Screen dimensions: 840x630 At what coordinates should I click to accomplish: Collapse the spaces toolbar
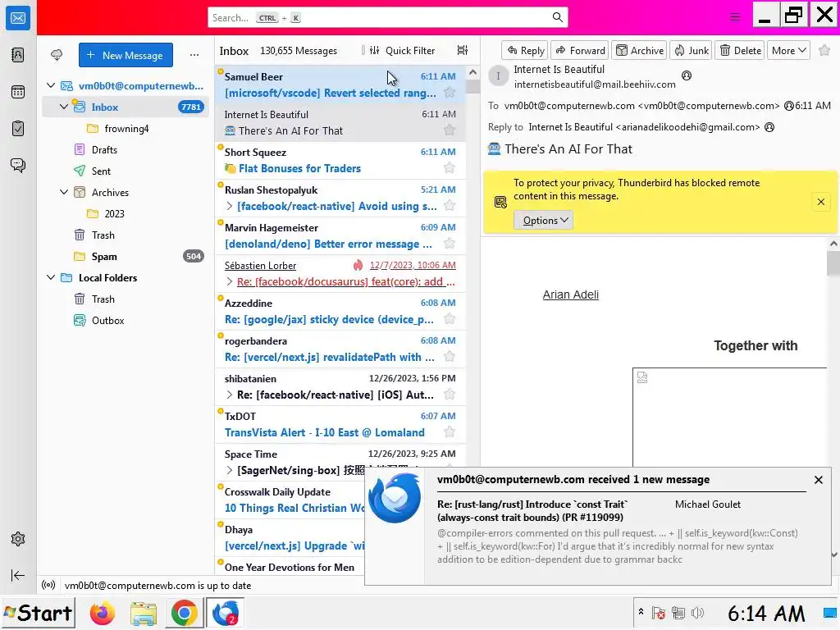(x=18, y=575)
